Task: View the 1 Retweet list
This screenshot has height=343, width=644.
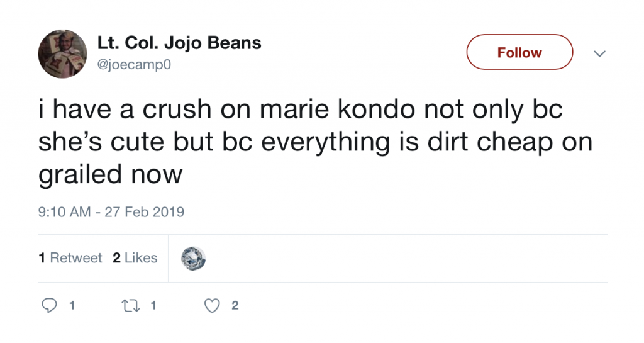Action: (70, 258)
